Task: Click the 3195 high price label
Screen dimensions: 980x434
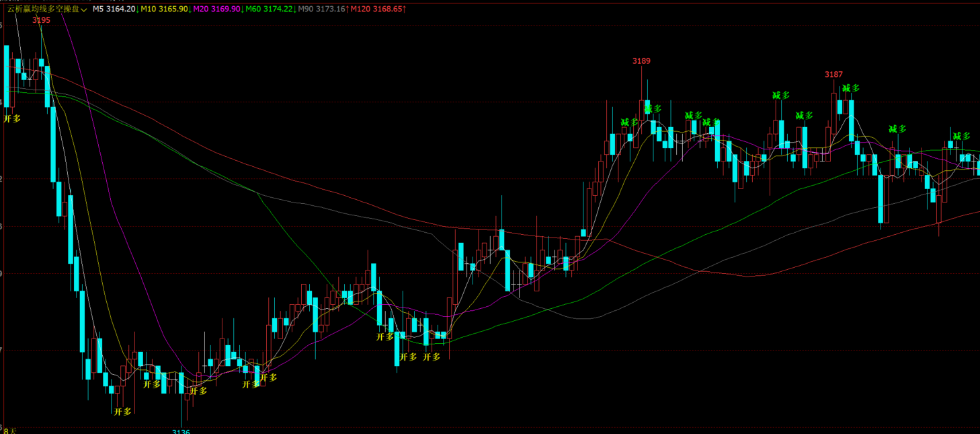Action: point(41,20)
